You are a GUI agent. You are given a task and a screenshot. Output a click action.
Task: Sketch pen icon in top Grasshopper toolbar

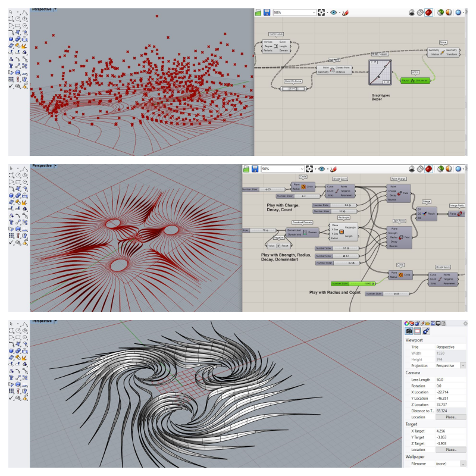[346, 12]
